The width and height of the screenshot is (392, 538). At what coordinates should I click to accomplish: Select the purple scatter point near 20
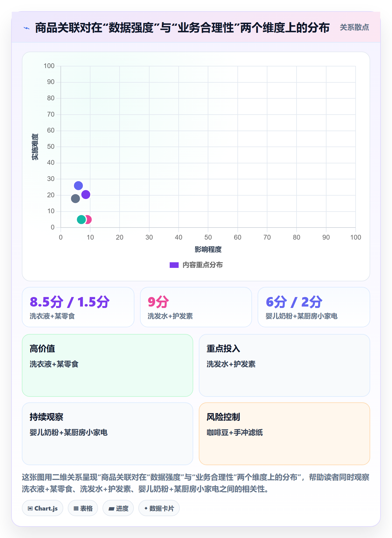click(x=86, y=194)
